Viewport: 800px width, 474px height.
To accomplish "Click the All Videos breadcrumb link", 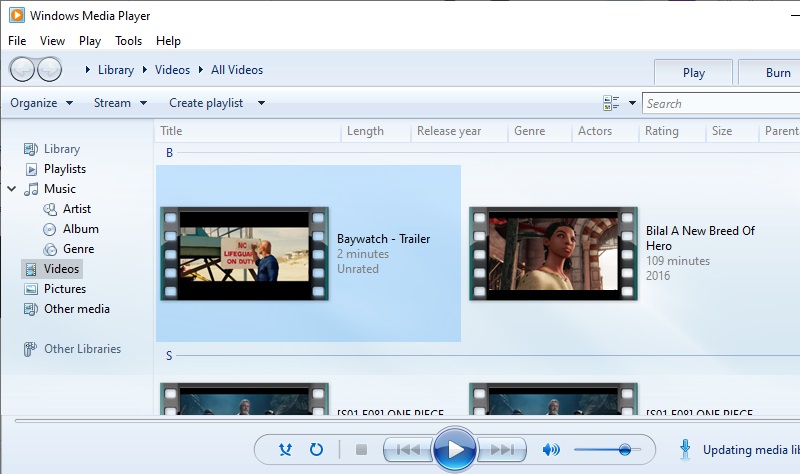I will coord(237,70).
